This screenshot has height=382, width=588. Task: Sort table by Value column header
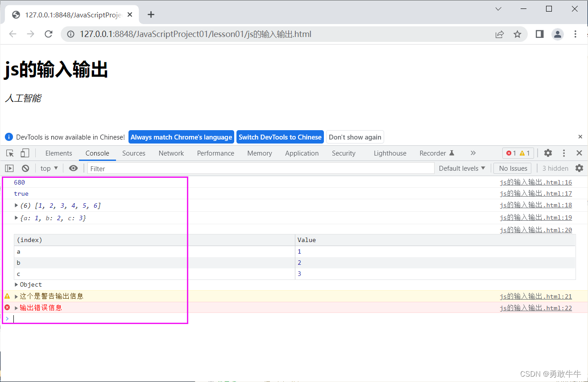(435, 240)
